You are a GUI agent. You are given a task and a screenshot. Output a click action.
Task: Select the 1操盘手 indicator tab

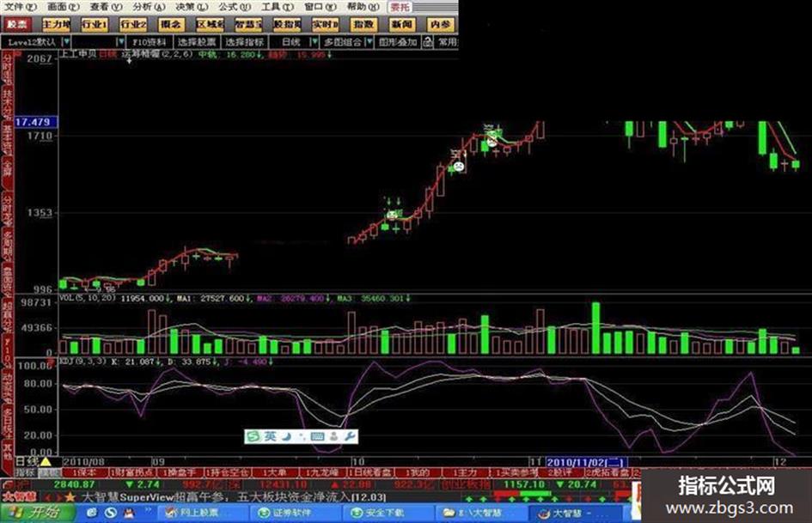pyautogui.click(x=180, y=473)
